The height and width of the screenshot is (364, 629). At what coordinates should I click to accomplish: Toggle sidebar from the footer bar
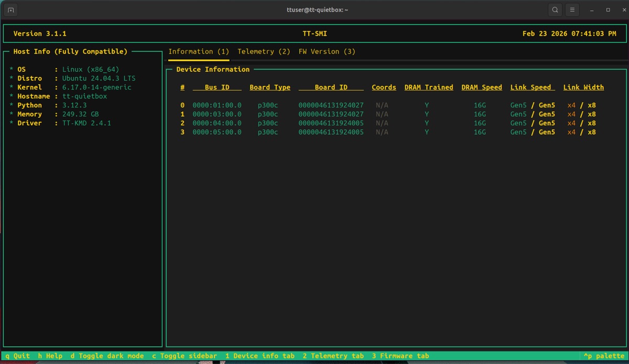point(184,356)
